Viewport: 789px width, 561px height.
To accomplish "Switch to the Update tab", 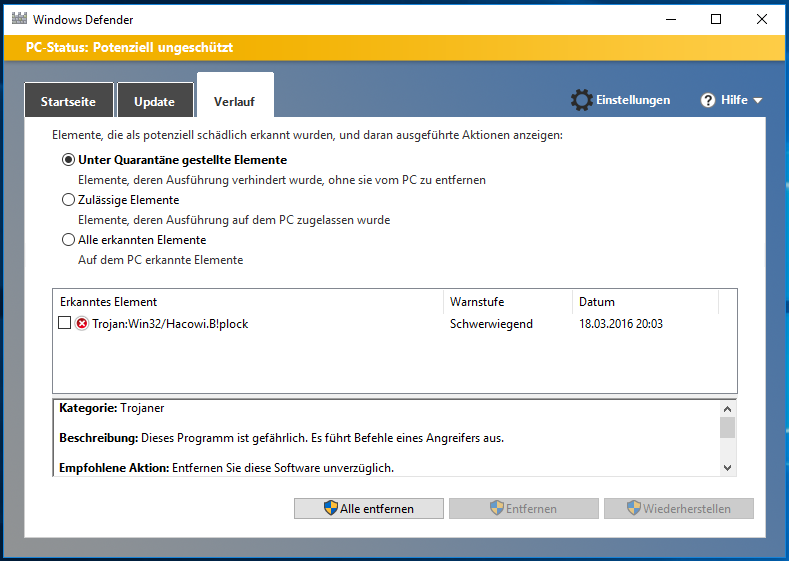I will coord(155,100).
